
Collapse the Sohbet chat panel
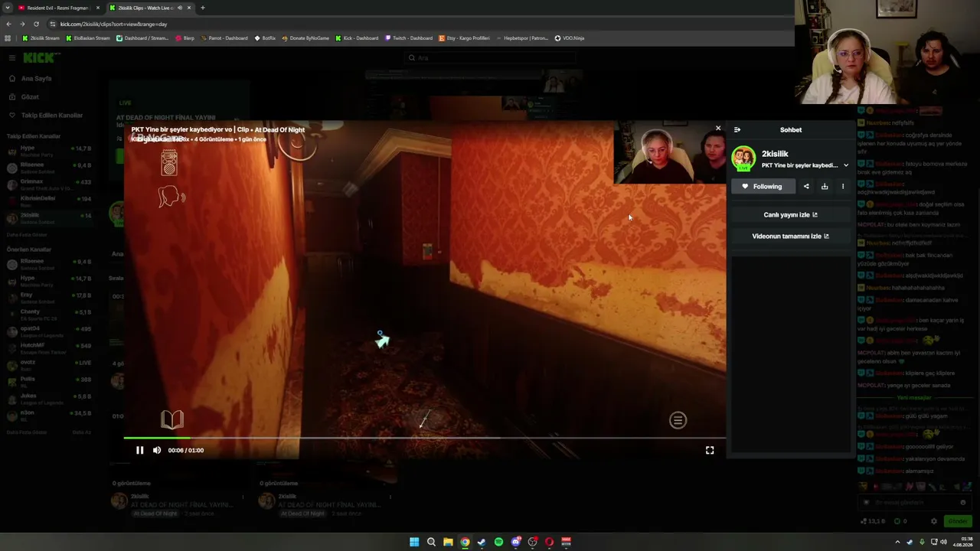pyautogui.click(x=737, y=130)
